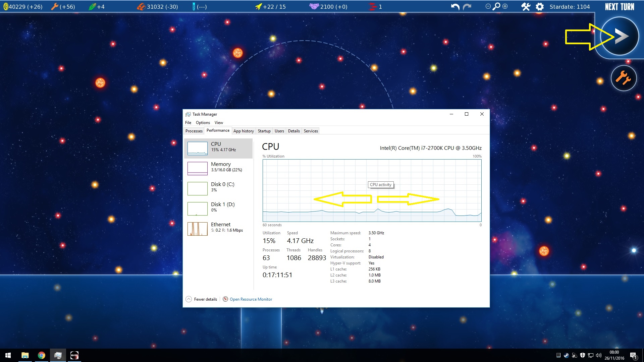Click the Next Turn arrow button
The image size is (644, 362).
coord(620,36)
